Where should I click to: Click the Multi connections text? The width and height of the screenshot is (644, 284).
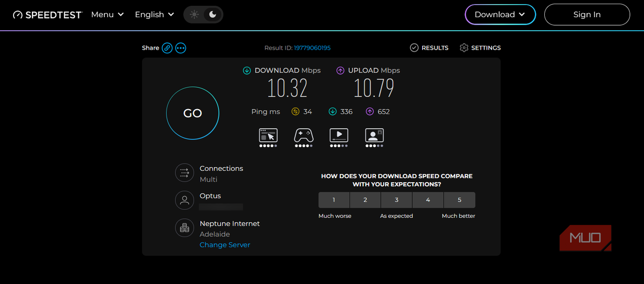[209, 180]
